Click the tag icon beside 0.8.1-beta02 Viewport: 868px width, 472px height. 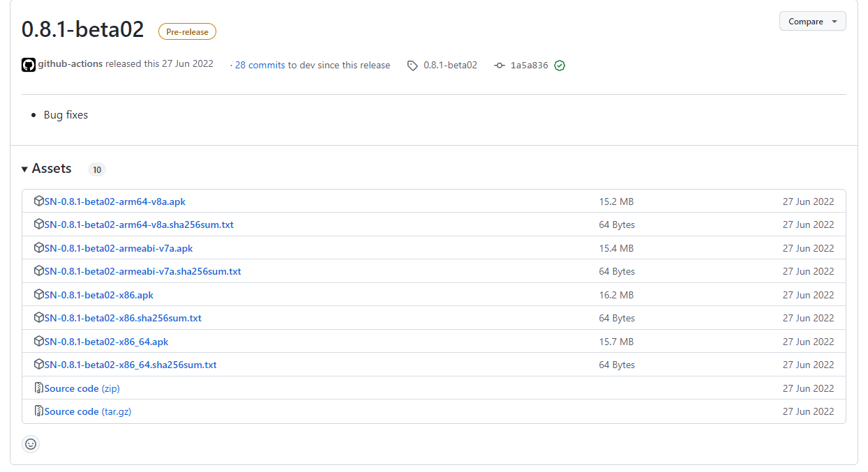pos(412,66)
